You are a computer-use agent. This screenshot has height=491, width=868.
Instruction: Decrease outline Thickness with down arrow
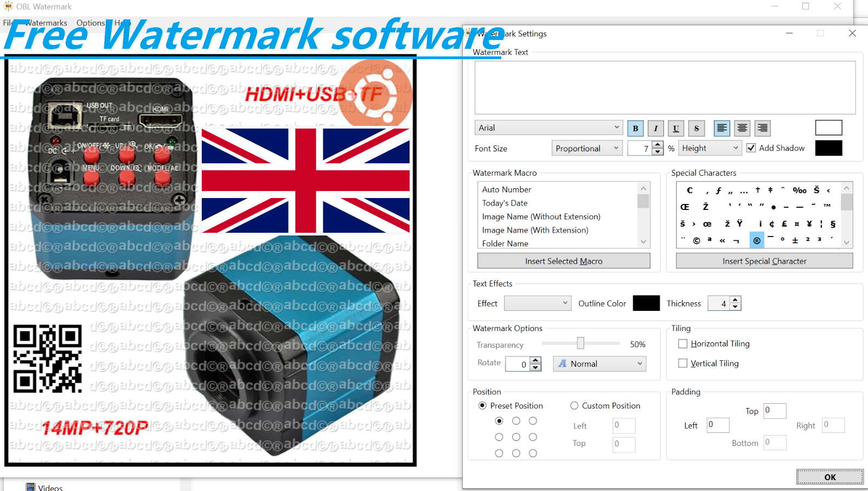click(735, 307)
